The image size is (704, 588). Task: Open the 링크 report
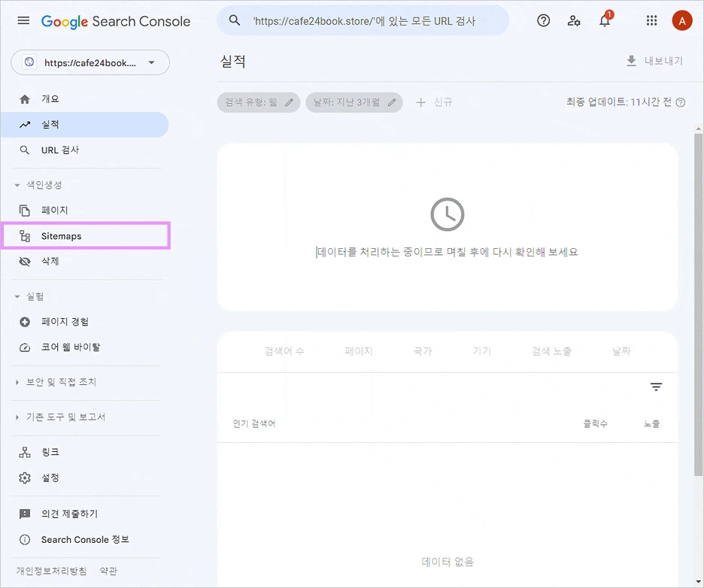(x=47, y=451)
